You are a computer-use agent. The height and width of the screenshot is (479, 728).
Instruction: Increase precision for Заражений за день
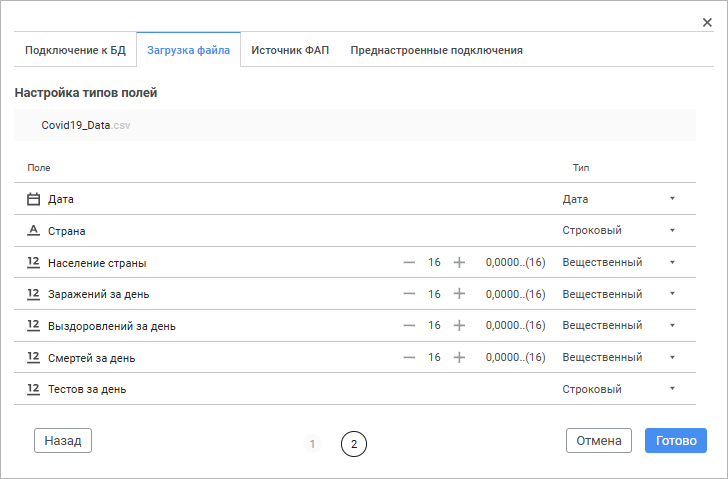[x=459, y=294]
